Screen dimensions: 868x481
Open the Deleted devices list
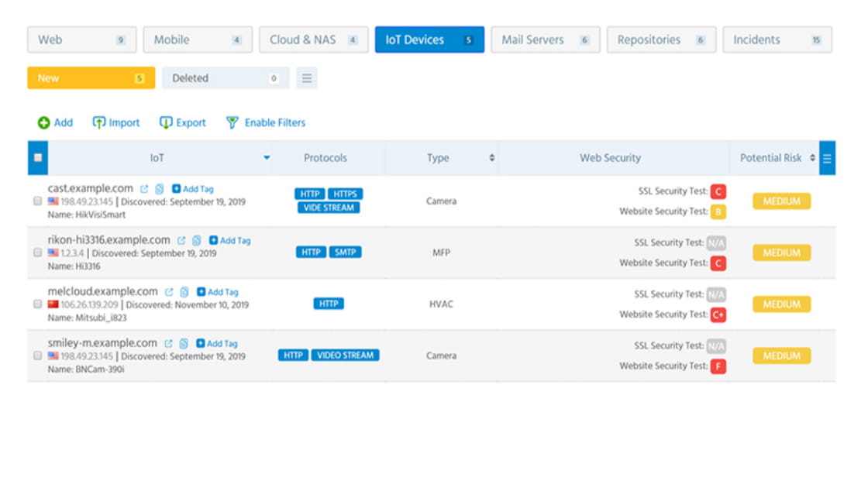point(225,78)
